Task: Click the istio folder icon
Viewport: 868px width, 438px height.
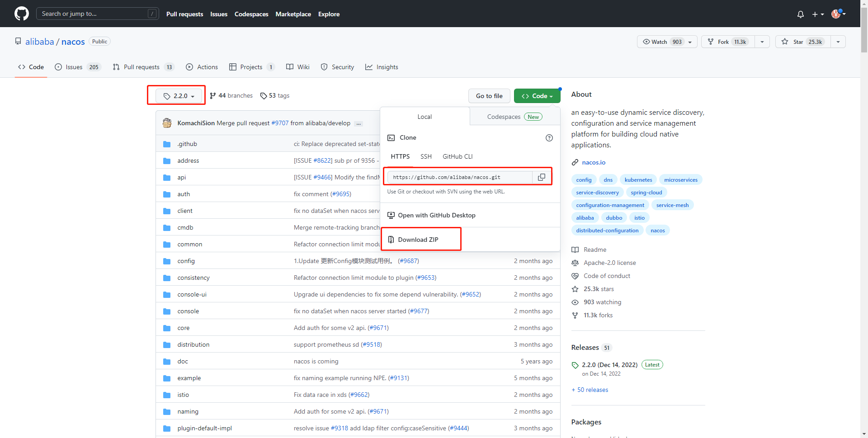Action: pos(167,395)
